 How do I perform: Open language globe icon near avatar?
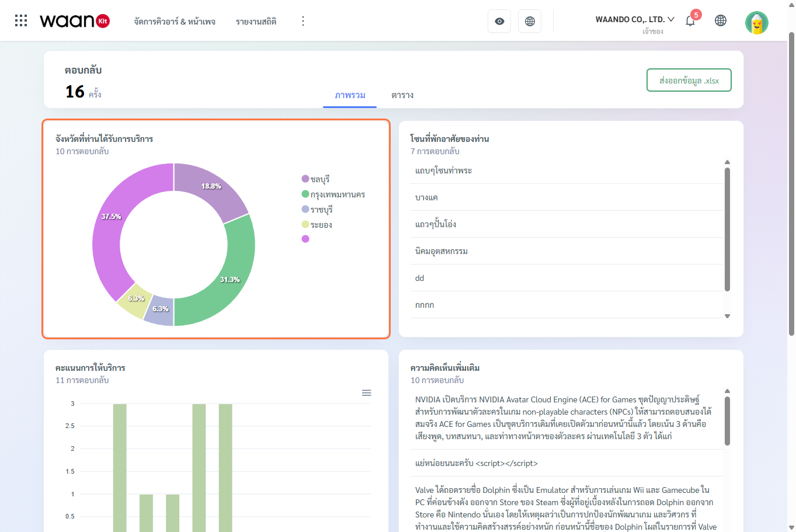coord(721,21)
